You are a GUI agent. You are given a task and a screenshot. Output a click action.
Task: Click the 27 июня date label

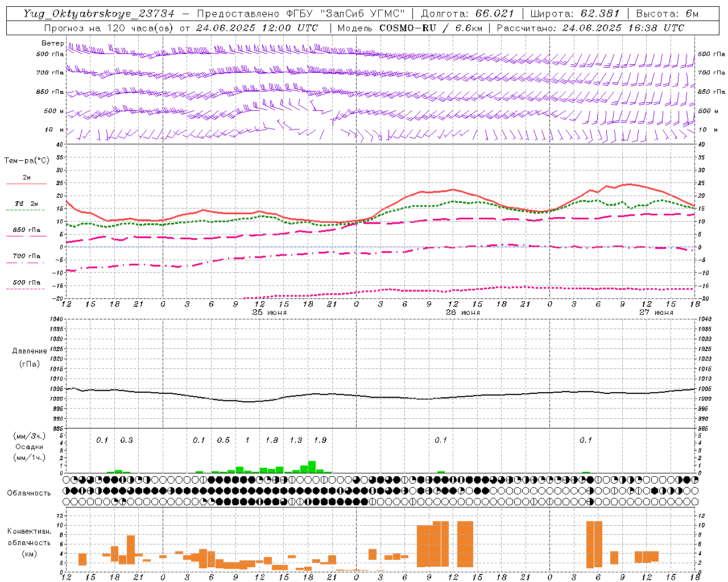tap(656, 312)
